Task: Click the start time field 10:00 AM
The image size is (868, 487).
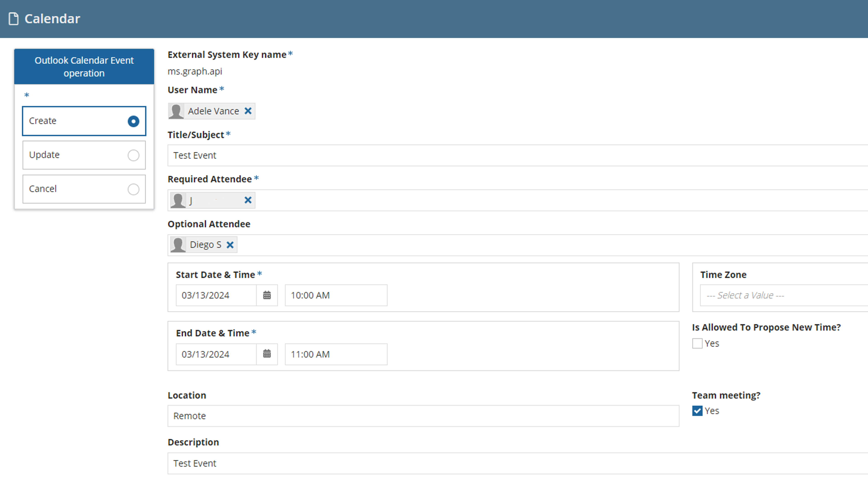Action: (336, 295)
